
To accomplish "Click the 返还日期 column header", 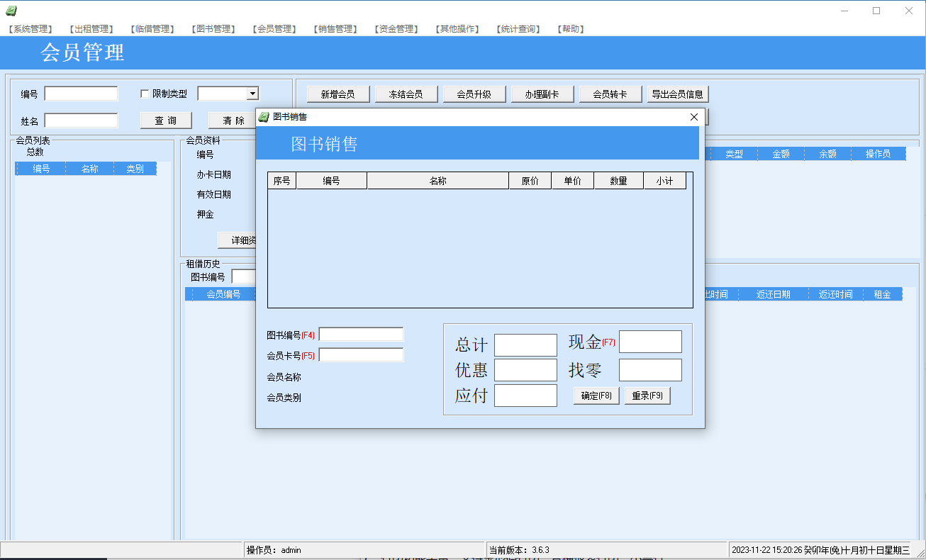I will 773,294.
